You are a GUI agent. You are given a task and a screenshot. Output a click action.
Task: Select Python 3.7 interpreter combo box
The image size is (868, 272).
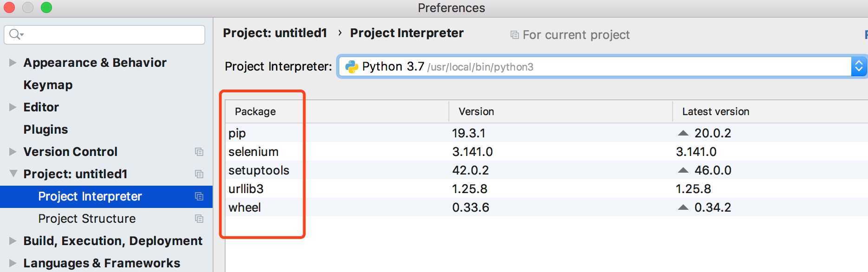tap(602, 67)
